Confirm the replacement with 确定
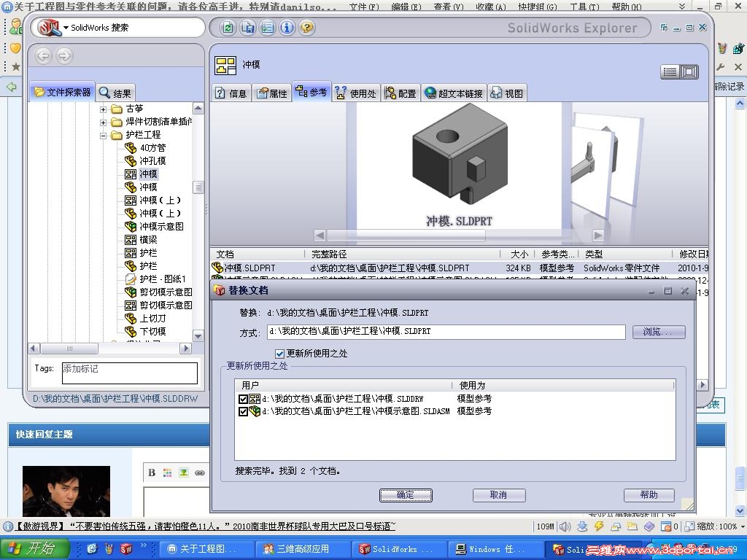 pos(406,495)
